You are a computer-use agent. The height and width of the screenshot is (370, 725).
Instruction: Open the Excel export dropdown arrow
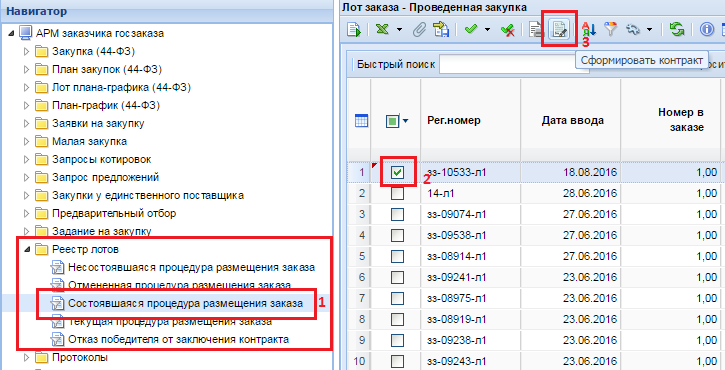(x=399, y=30)
